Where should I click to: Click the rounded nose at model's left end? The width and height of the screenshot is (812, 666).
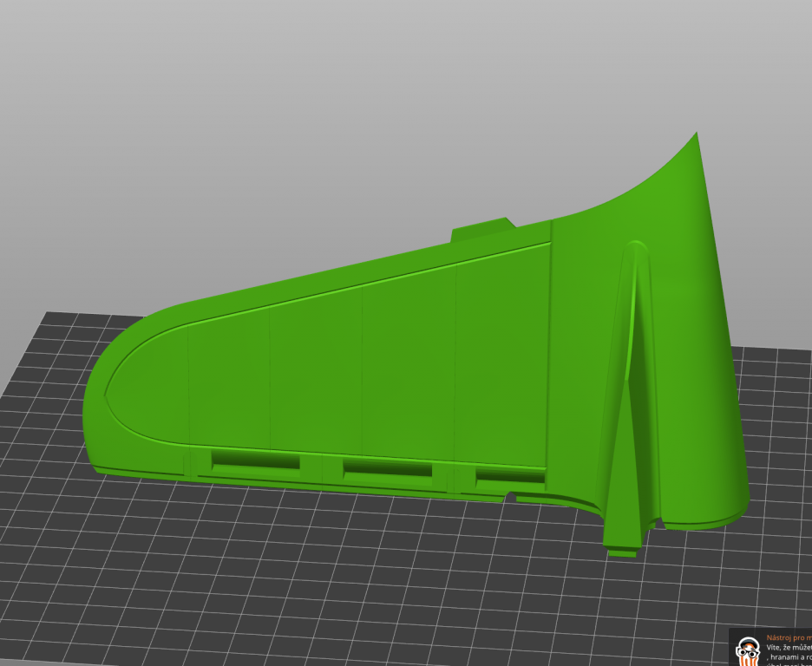(91, 399)
